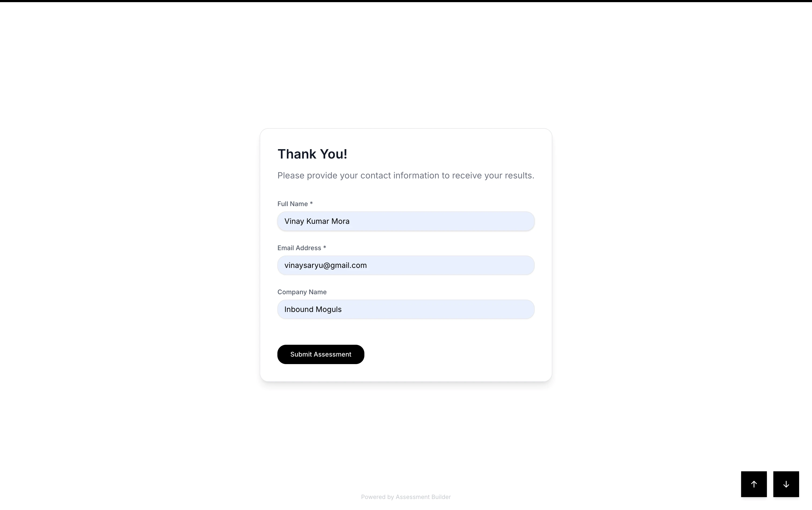Click the up arrow navigation button
The width and height of the screenshot is (812, 510).
754,484
